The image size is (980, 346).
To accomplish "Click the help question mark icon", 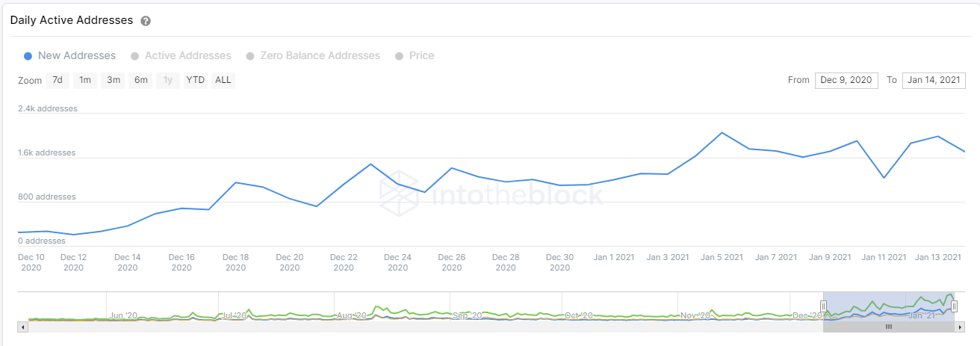I will [146, 21].
